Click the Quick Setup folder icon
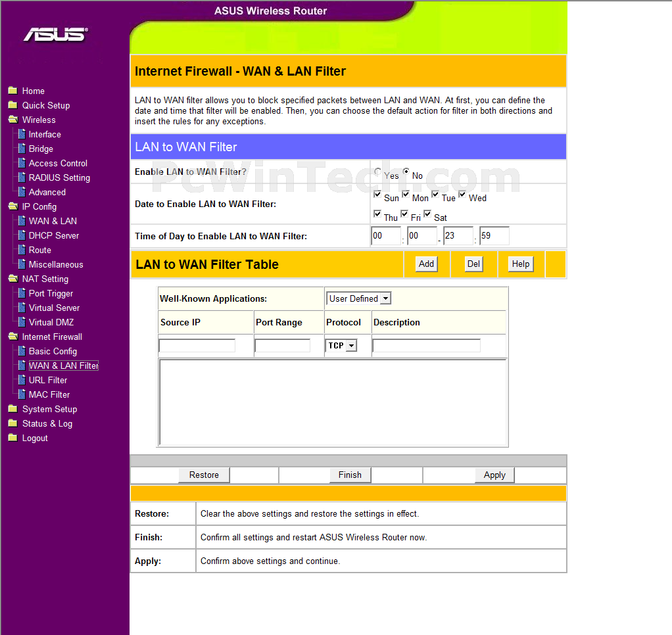672x635 pixels. click(x=13, y=105)
